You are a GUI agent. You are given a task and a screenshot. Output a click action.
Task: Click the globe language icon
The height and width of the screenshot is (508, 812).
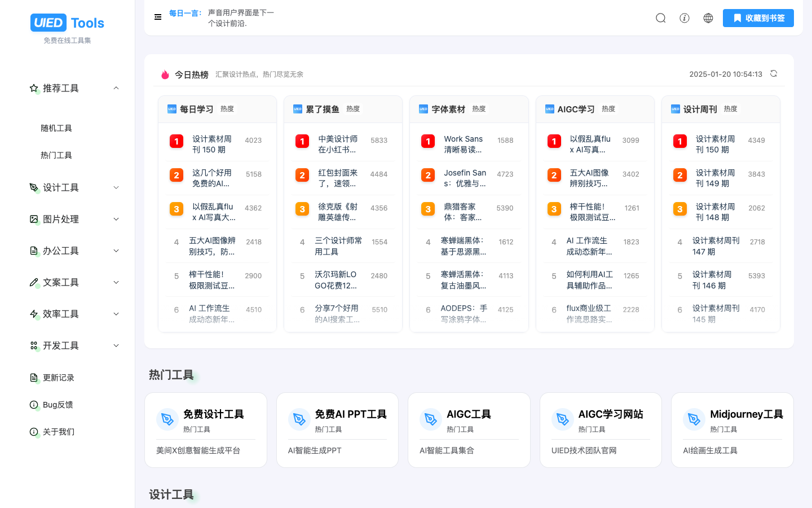point(708,18)
